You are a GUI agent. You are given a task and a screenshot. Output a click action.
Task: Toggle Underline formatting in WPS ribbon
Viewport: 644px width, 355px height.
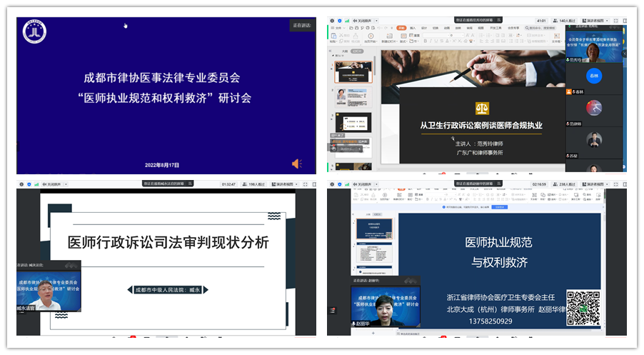click(x=436, y=41)
